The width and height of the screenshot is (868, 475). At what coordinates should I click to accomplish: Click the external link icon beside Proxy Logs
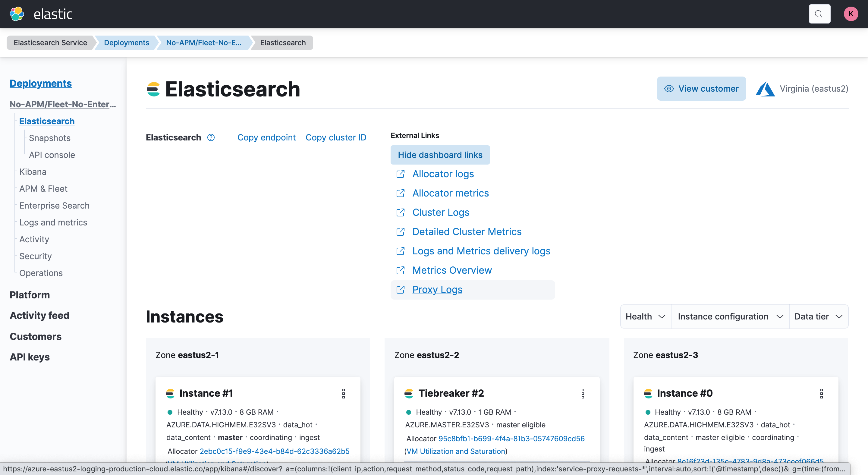[400, 290]
